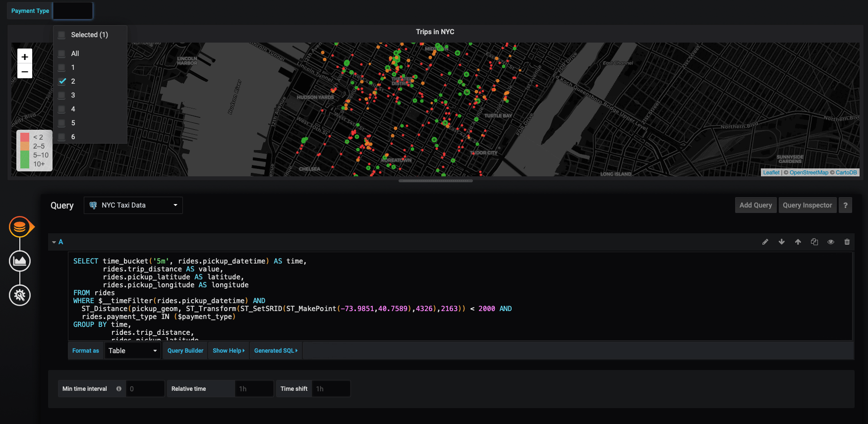Check payment type 6

(x=61, y=137)
